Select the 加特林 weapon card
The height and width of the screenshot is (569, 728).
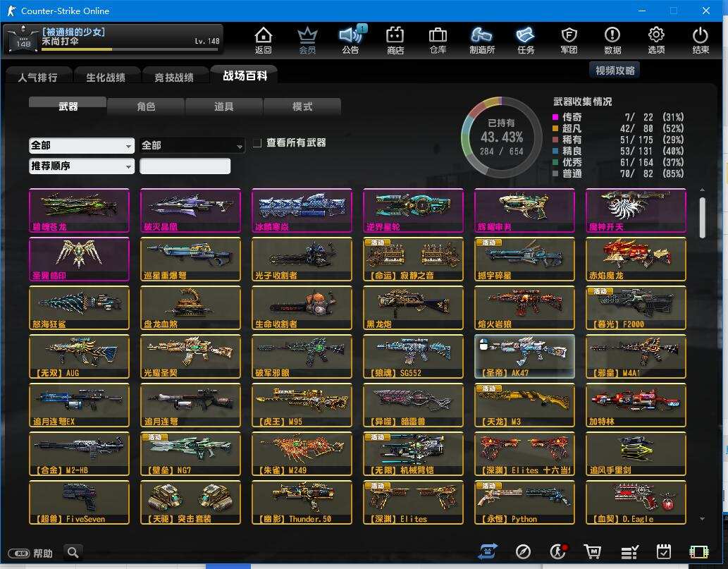coord(636,405)
